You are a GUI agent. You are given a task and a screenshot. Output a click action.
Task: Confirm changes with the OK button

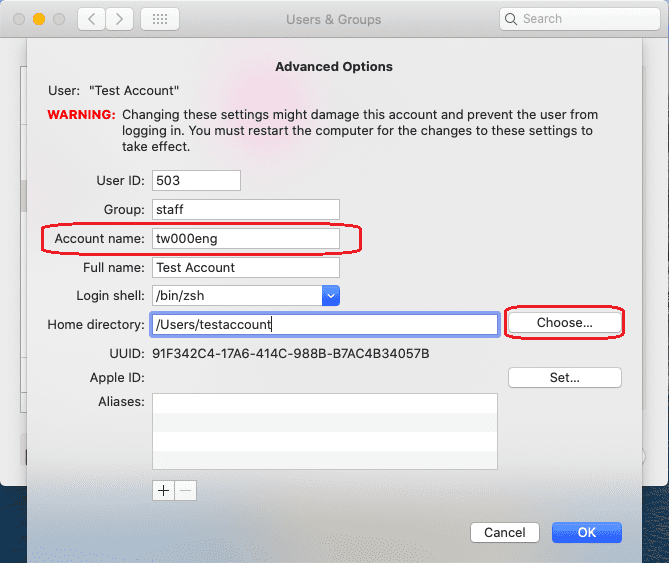(586, 532)
